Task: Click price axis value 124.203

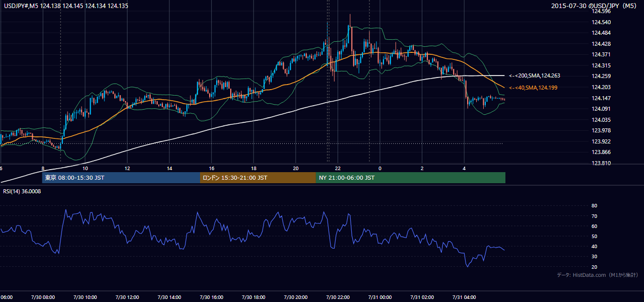Action: (x=602, y=87)
